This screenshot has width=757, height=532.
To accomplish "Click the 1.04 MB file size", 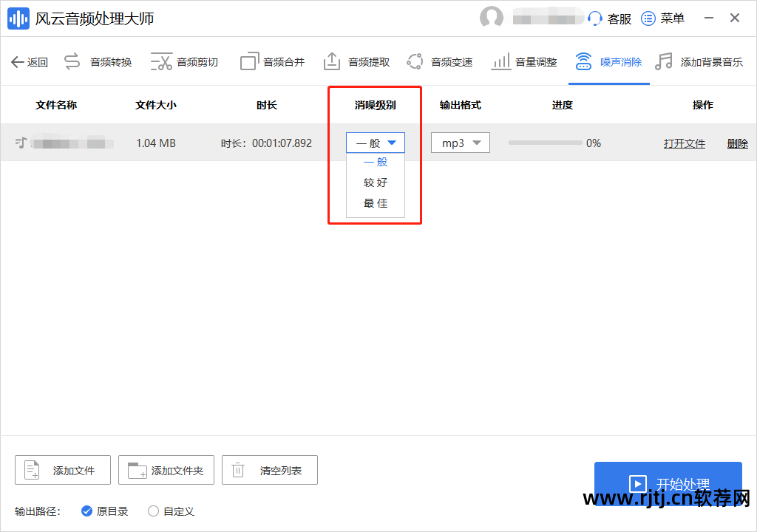I will click(156, 143).
